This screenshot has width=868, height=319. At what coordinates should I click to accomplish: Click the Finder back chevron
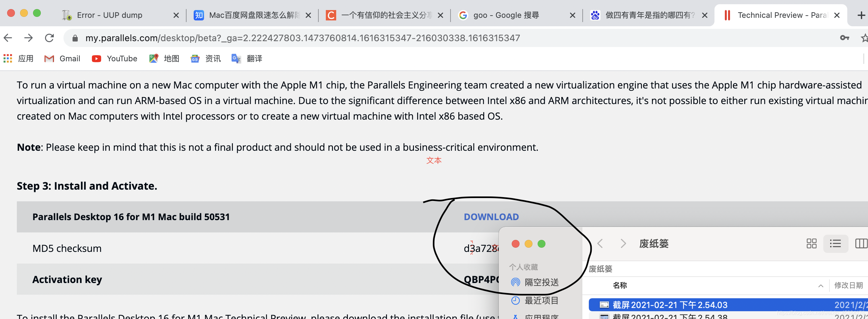(600, 243)
